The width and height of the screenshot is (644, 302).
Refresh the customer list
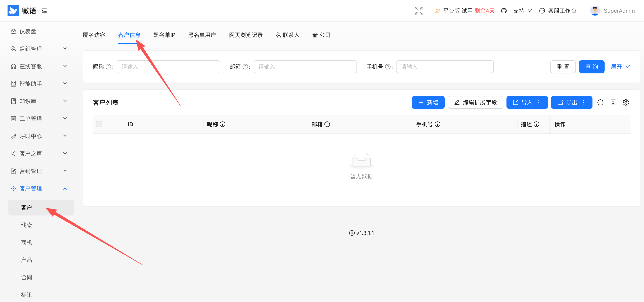tap(600, 102)
